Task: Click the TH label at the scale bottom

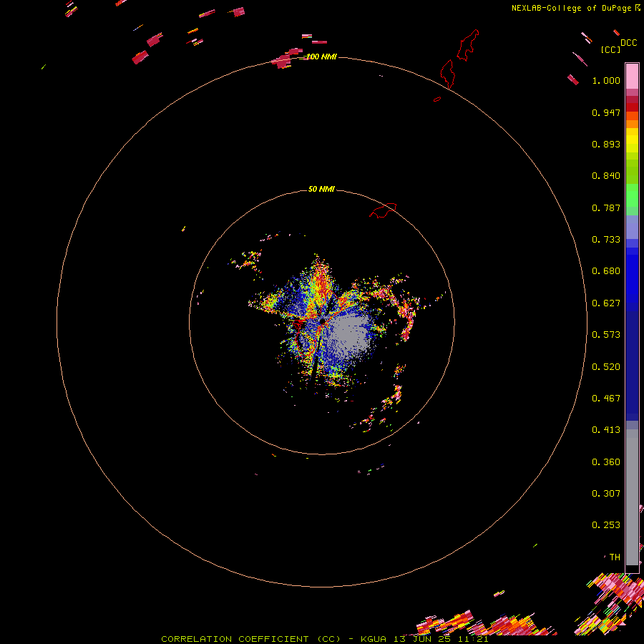Action: click(x=615, y=557)
